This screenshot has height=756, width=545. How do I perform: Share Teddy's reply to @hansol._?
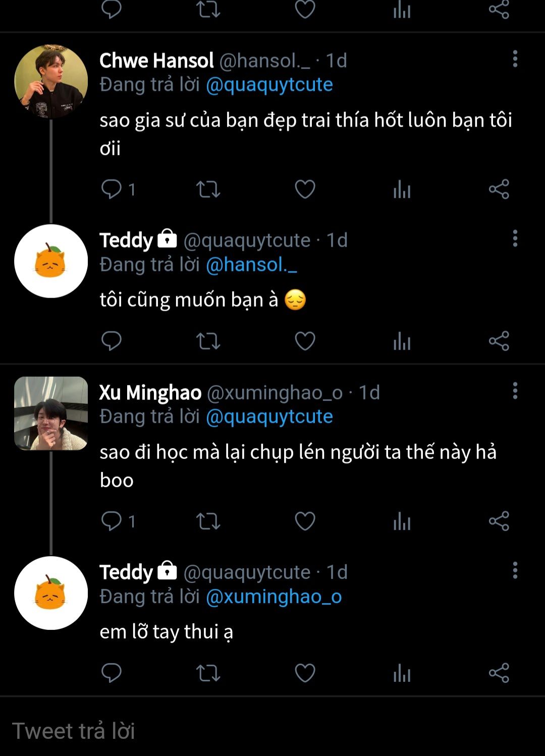(x=499, y=341)
